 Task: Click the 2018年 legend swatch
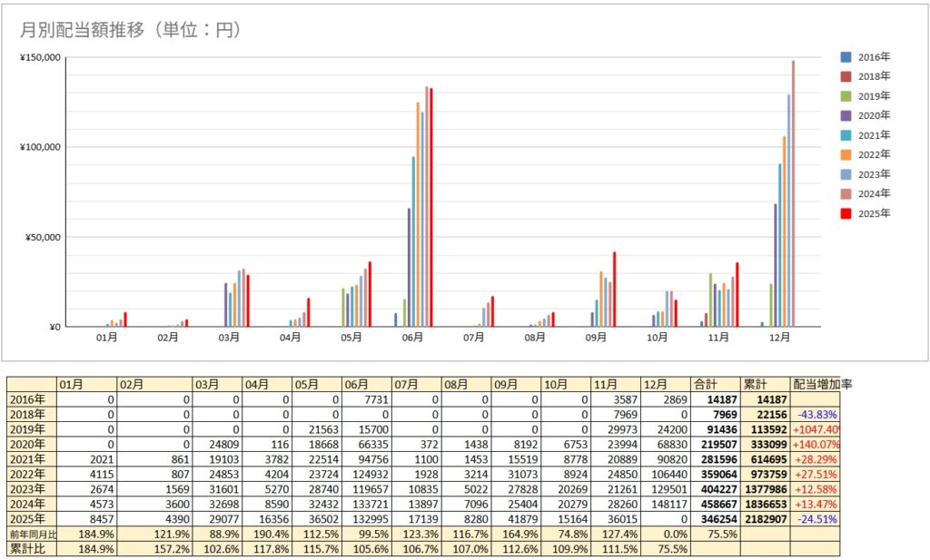click(846, 76)
